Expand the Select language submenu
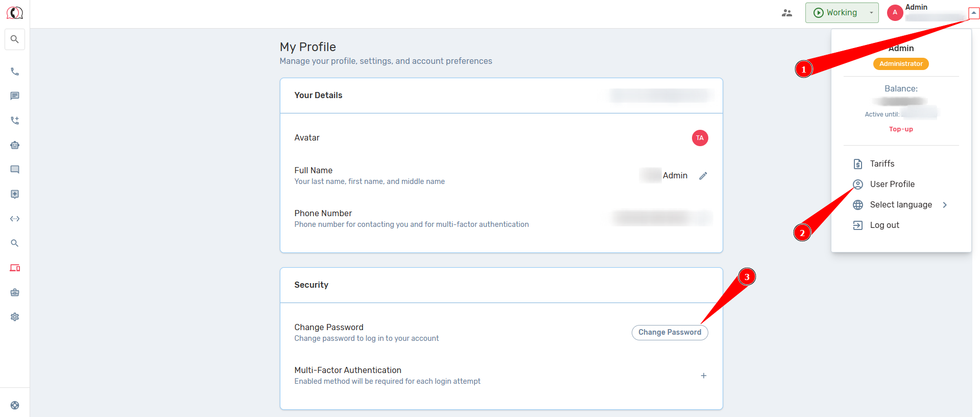The height and width of the screenshot is (417, 980). point(901,205)
